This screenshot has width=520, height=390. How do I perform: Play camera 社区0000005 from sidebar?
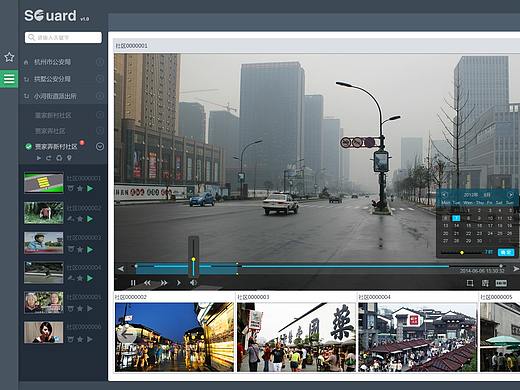click(x=90, y=309)
